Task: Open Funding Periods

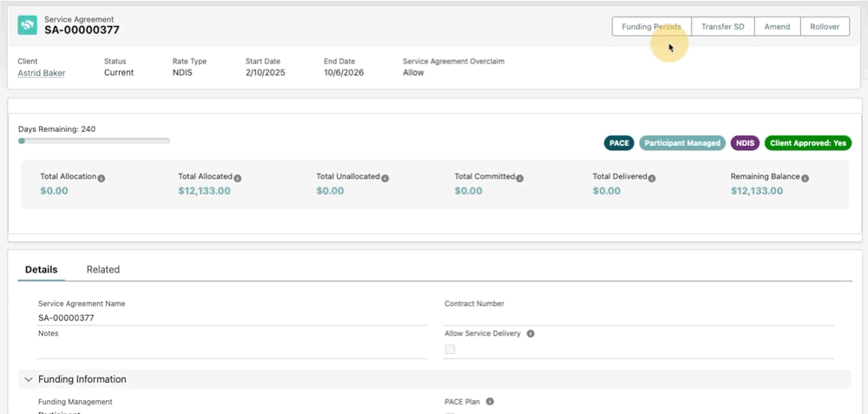Action: tap(652, 27)
